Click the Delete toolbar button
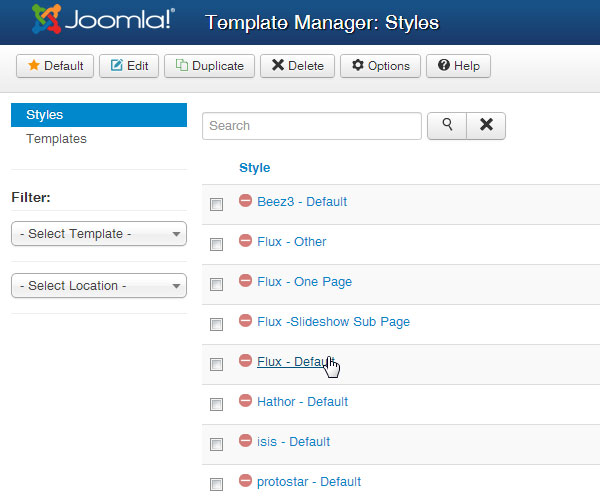The height and width of the screenshot is (502, 600). click(297, 66)
